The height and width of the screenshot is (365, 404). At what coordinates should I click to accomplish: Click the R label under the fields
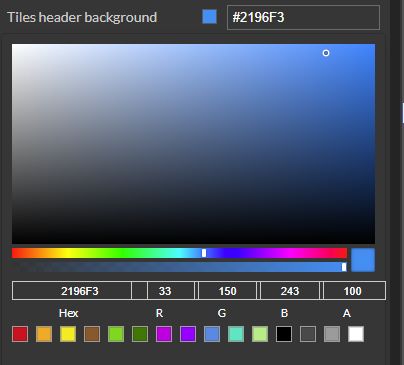click(x=159, y=313)
